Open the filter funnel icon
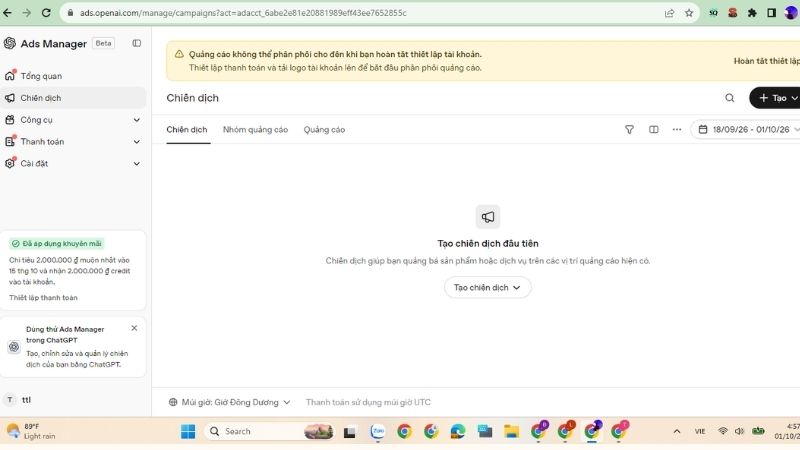This screenshot has height=450, width=800. (x=630, y=130)
